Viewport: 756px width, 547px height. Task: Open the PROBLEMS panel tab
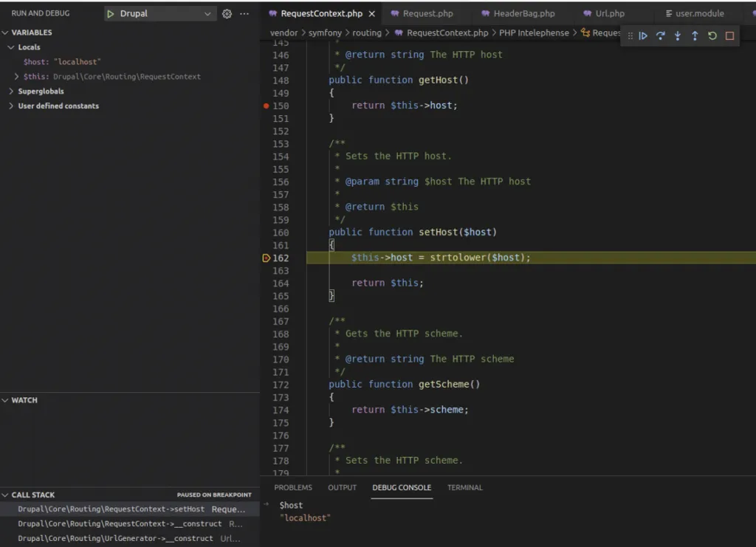point(293,488)
